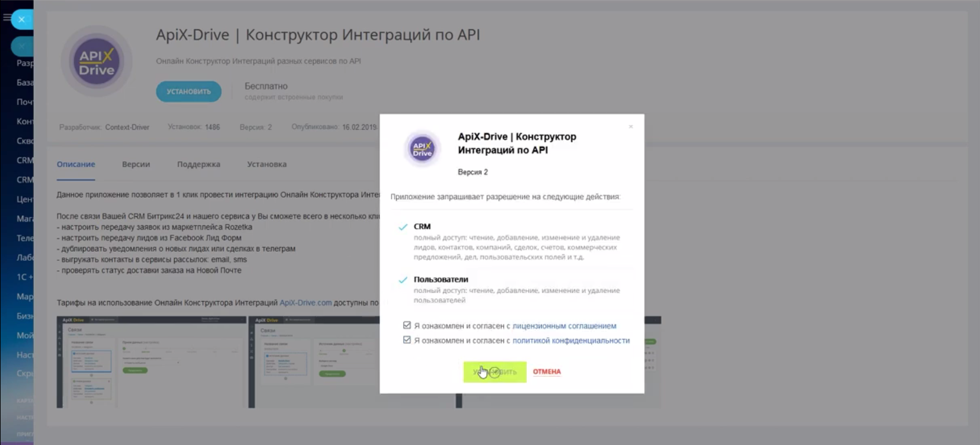Viewport: 980px width, 445px height.
Task: Click the green install button in the dialog
Action: tap(494, 372)
